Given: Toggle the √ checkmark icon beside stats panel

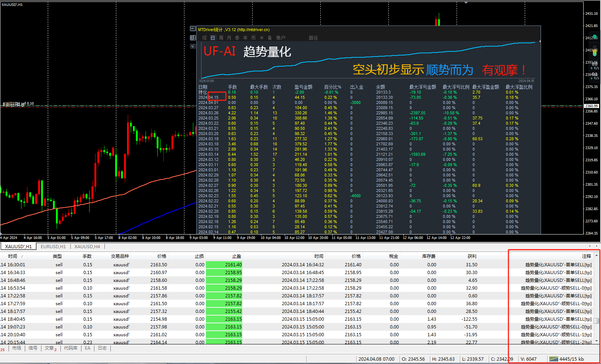Looking at the screenshot, I should click(x=193, y=46).
